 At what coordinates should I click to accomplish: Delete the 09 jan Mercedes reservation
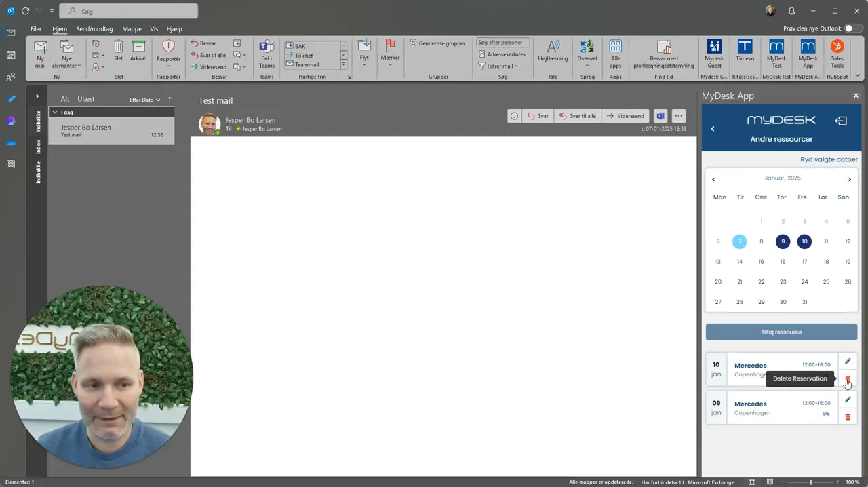point(848,416)
